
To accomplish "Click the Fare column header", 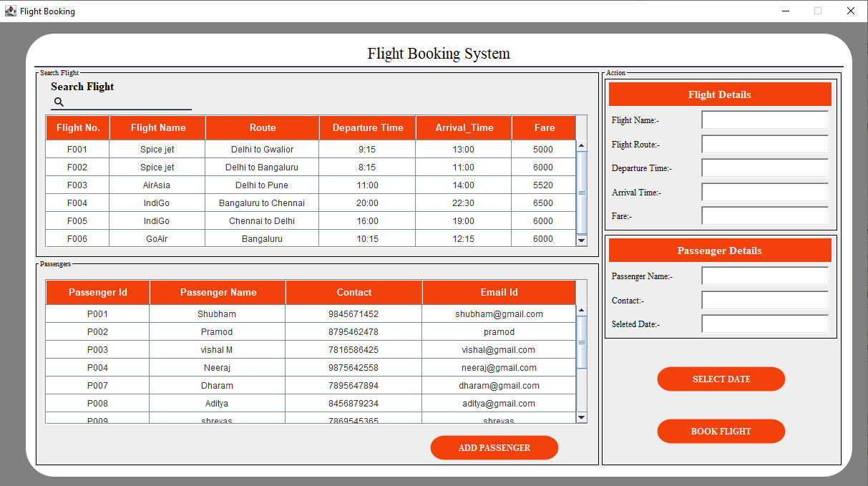I will click(x=544, y=128).
